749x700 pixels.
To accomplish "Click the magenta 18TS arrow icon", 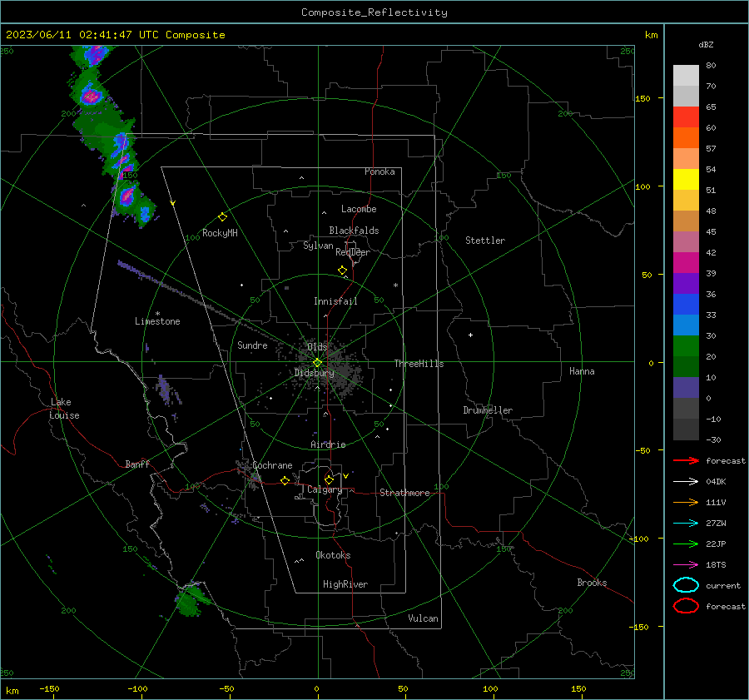I will (x=686, y=565).
